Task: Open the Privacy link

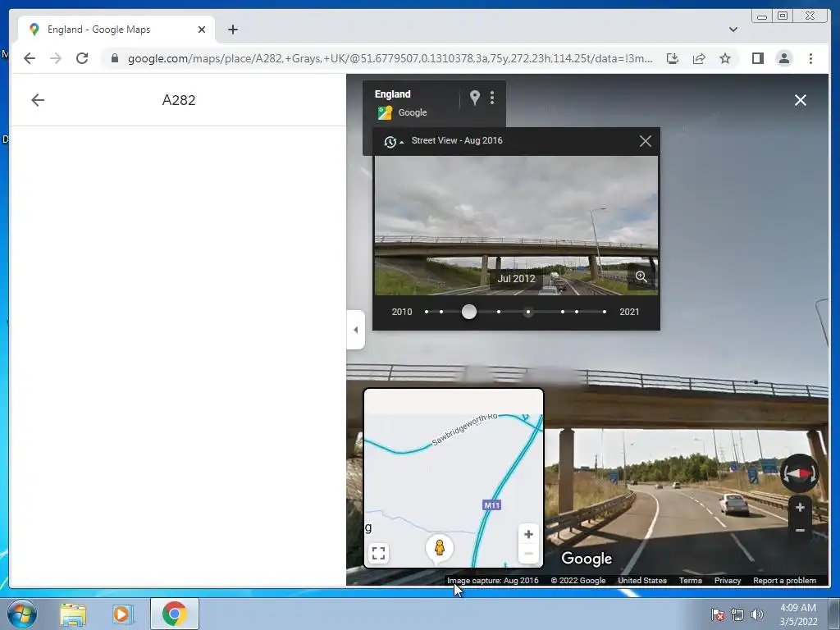Action: point(728,580)
